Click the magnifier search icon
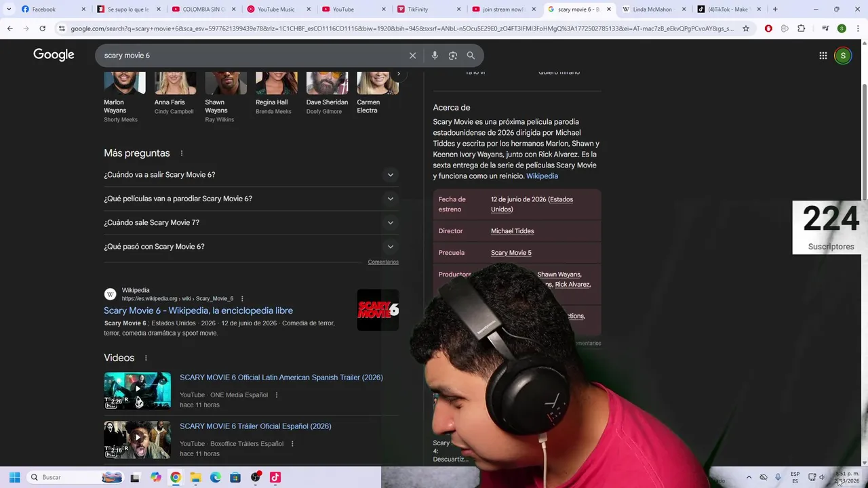The image size is (868, 488). pos(471,56)
